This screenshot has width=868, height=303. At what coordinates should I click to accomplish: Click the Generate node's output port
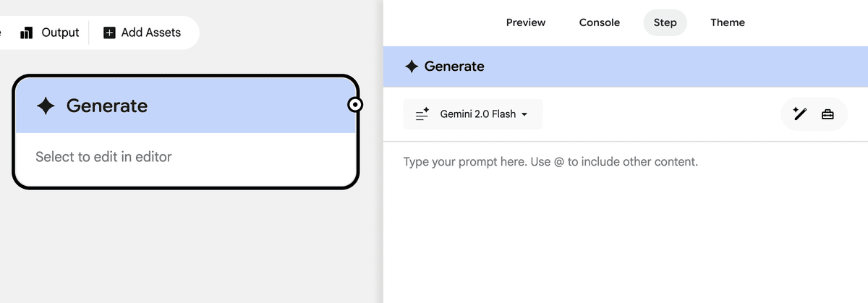[355, 105]
